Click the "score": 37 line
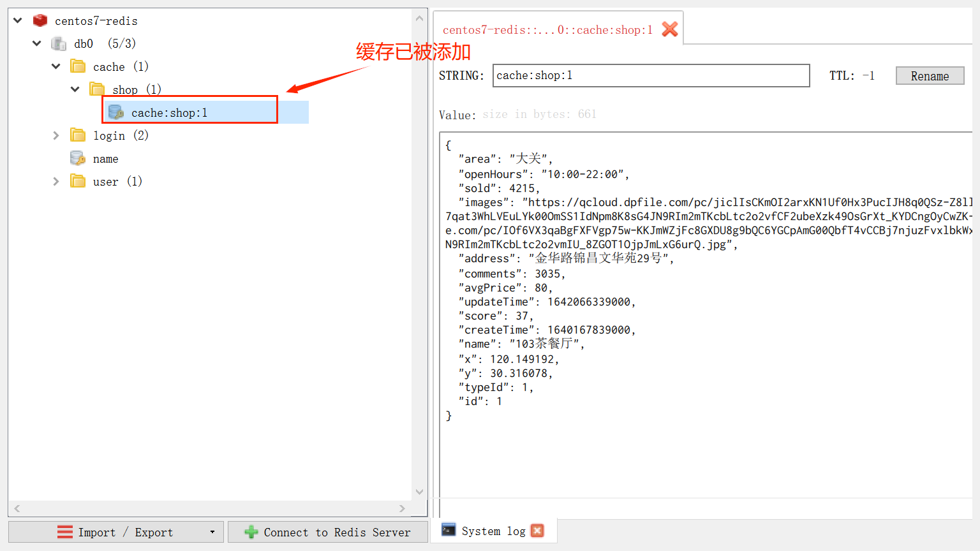The height and width of the screenshot is (551, 980). (496, 316)
